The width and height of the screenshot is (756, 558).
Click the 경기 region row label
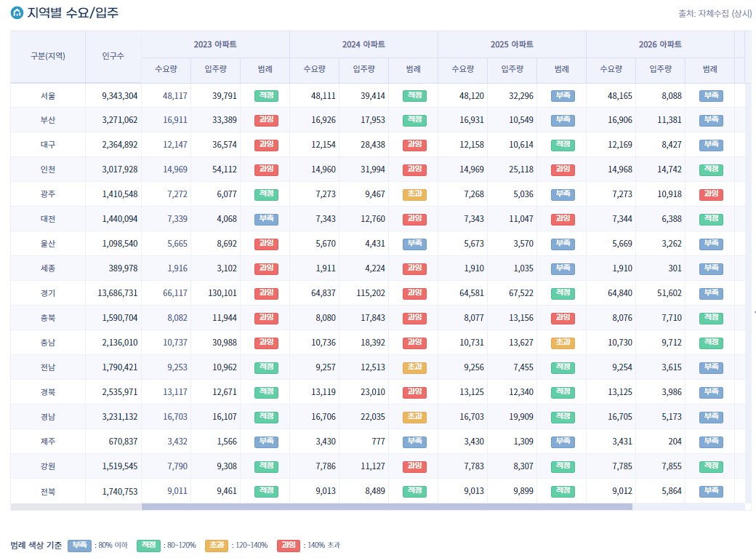point(48,293)
